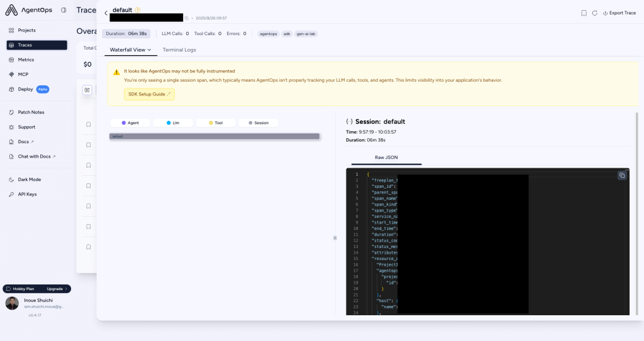
Task: Copy the Raw JSON using copy icon
Action: [622, 176]
